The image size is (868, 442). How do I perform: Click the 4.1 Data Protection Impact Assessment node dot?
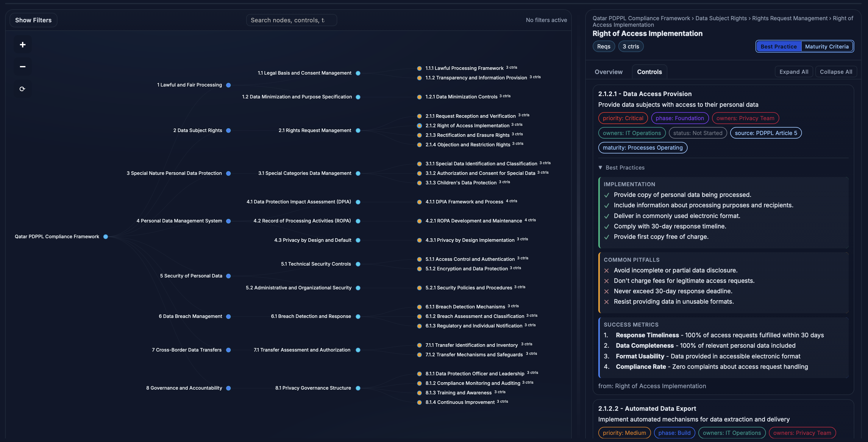tap(358, 202)
